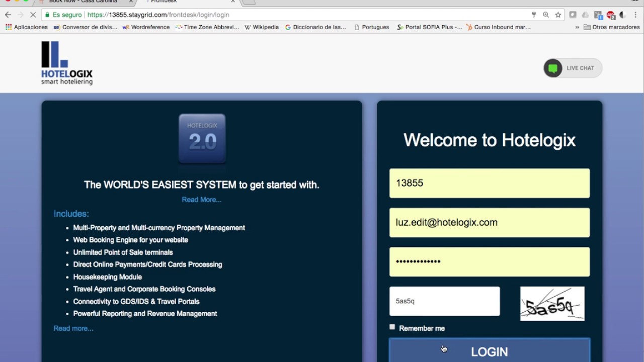644x362 pixels.
Task: Open the Otros marcadores folder
Action: click(612, 27)
